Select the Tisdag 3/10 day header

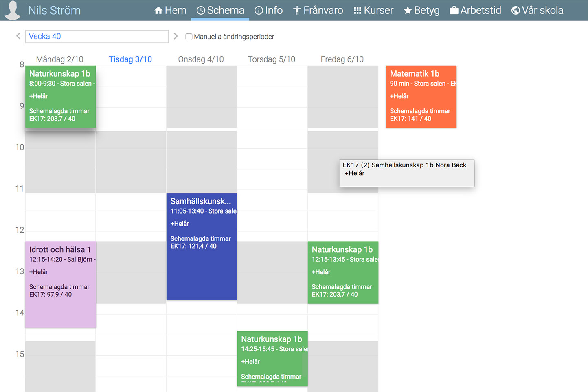pyautogui.click(x=130, y=59)
